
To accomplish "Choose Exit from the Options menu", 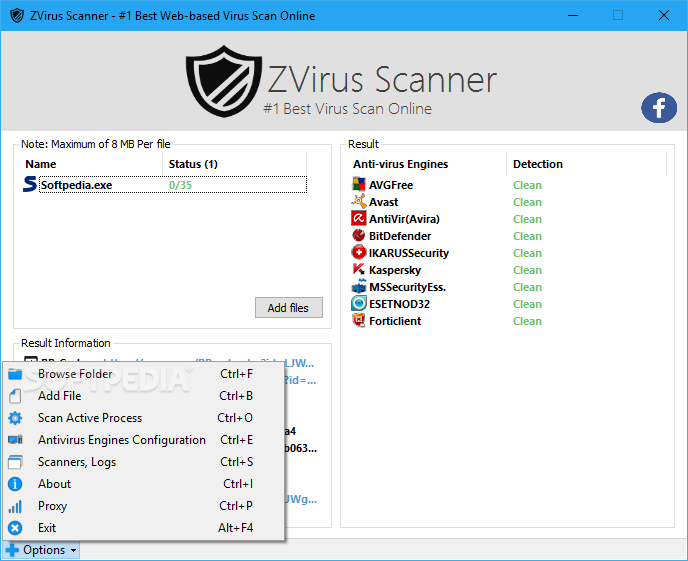I will tap(144, 528).
